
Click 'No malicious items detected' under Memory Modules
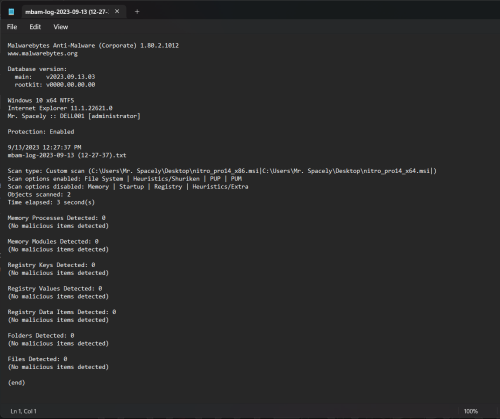pyautogui.click(x=58, y=249)
